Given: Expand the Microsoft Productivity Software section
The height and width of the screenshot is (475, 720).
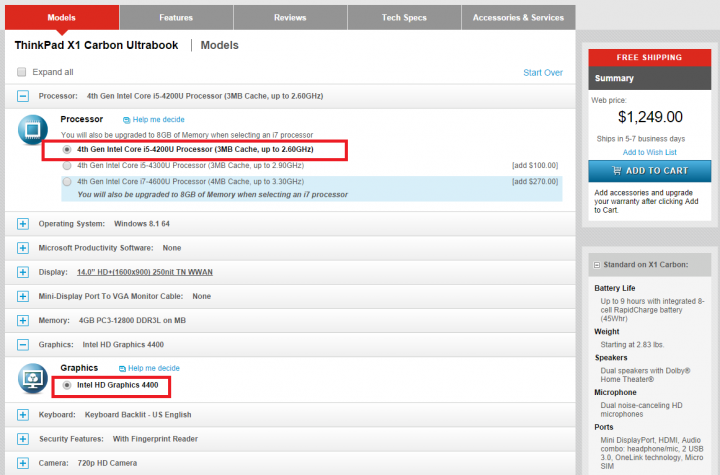Looking at the screenshot, I should [22, 248].
